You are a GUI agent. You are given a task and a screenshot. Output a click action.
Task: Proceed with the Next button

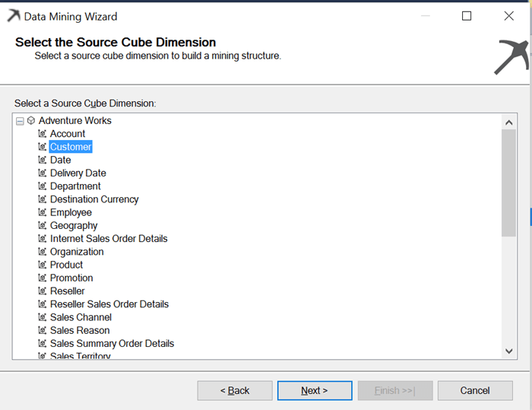(315, 391)
